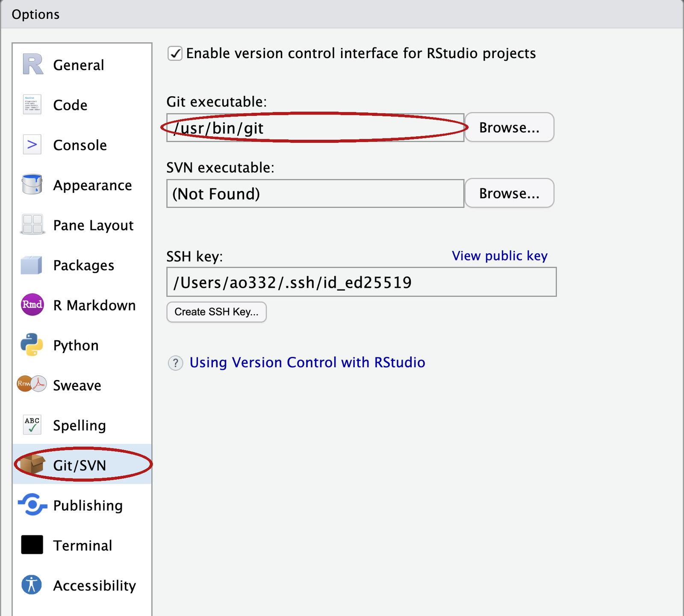Viewport: 684px width, 616px height.
Task: Open General options via the R icon
Action: (x=32, y=65)
